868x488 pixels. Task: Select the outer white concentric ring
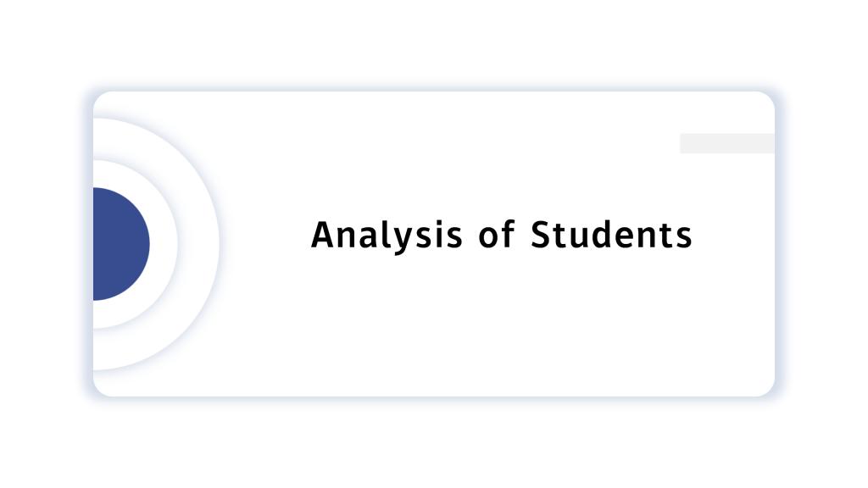[199, 244]
